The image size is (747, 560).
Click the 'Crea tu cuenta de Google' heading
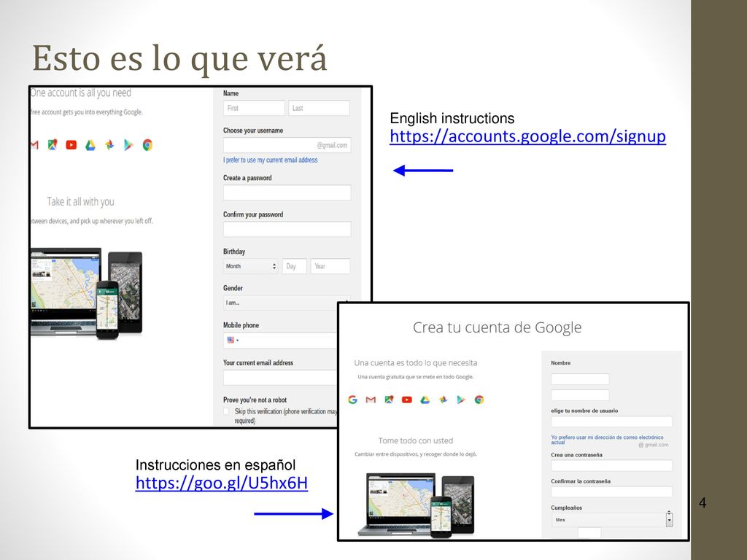coord(497,327)
